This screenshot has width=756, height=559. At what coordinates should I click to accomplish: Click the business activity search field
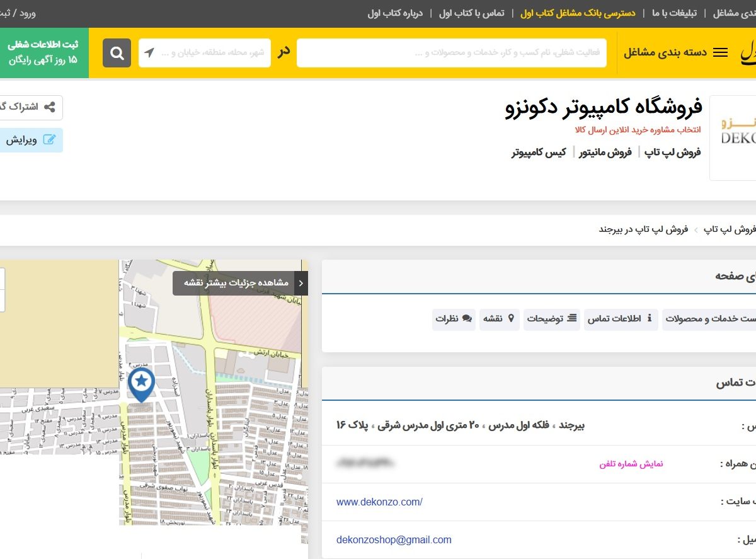click(x=452, y=53)
